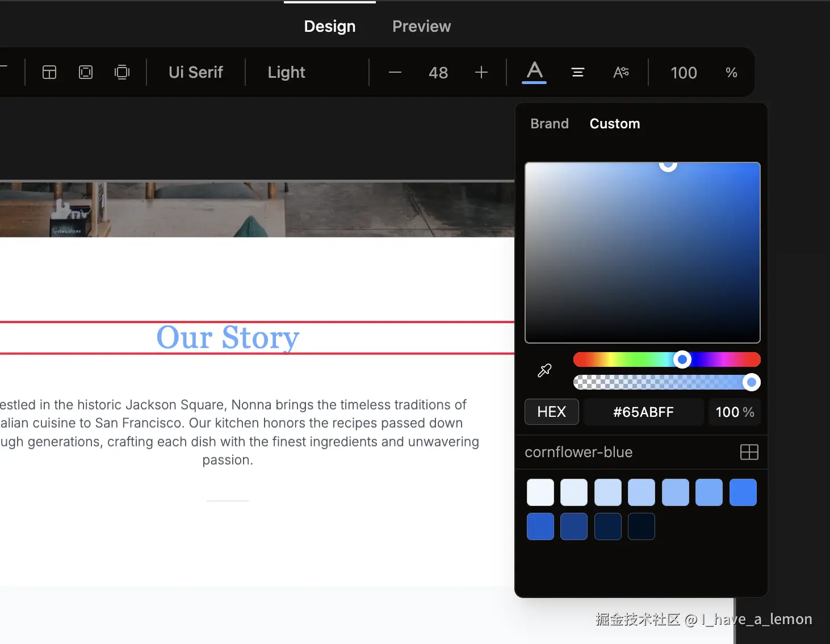Toggle the HEX color format selector
This screenshot has height=644, width=830.
point(552,412)
